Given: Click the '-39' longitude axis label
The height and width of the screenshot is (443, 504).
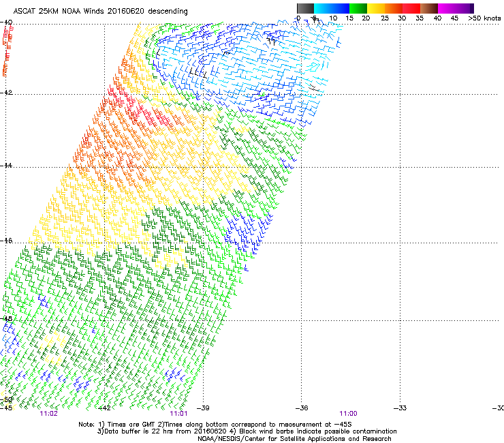Looking at the screenshot, I should [x=203, y=408].
